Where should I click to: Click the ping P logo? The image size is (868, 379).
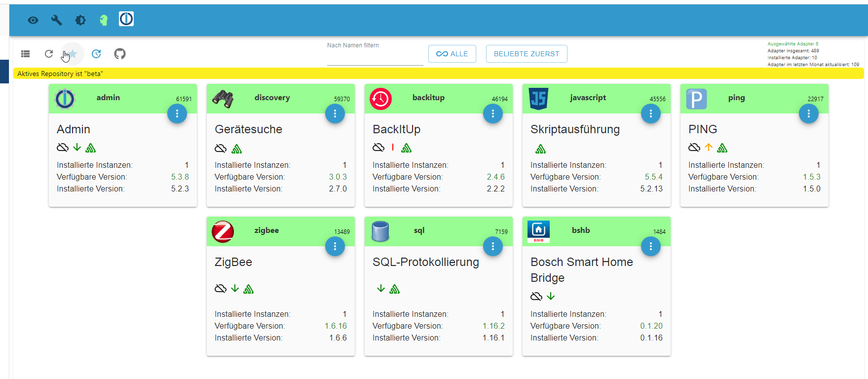pos(696,99)
